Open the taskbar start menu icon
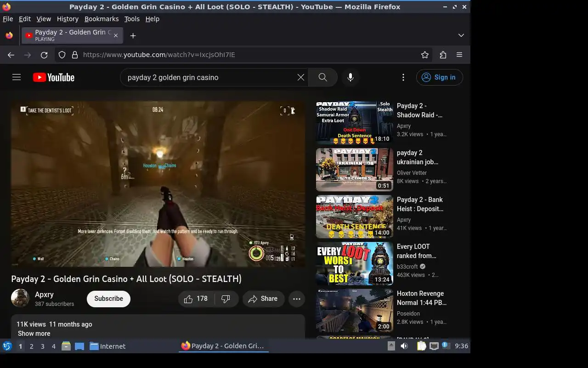The height and width of the screenshot is (368, 588). 7,346
